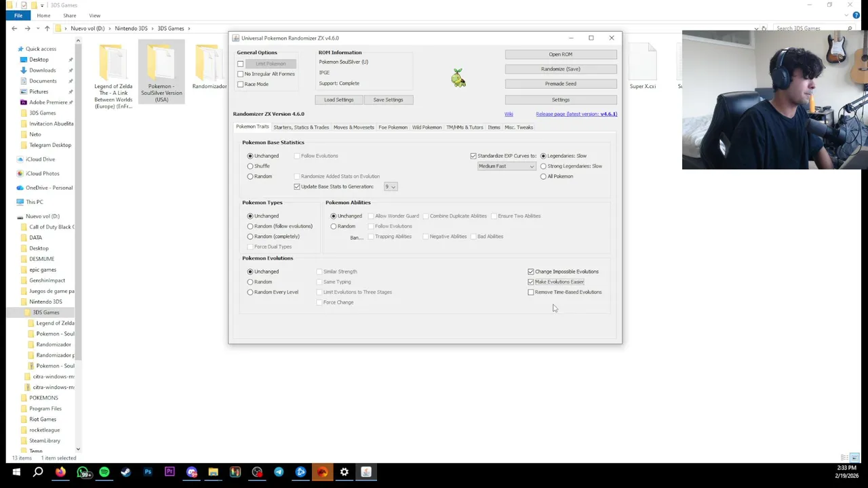Open taskbar search magnifier
Screen dimensions: 868x488
pos(38,472)
